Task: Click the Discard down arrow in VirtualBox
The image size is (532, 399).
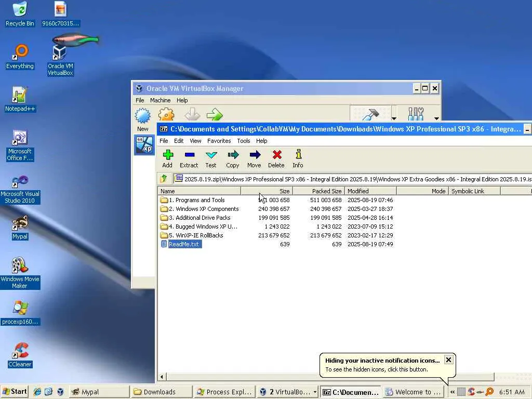Action: [x=192, y=115]
